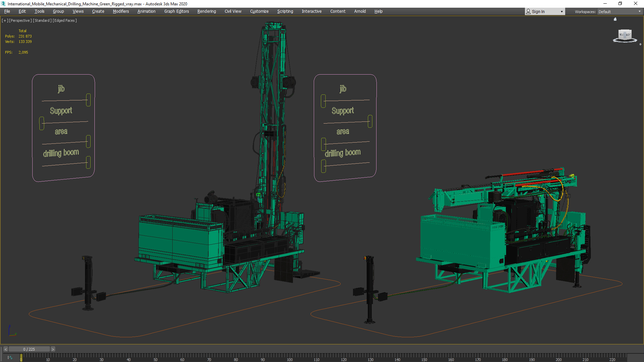The width and height of the screenshot is (644, 362).
Task: Open the Rendering menu
Action: 207,11
